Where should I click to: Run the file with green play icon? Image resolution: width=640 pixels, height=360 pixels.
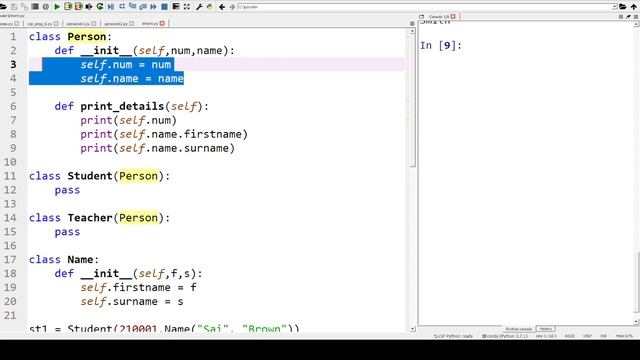57,7
